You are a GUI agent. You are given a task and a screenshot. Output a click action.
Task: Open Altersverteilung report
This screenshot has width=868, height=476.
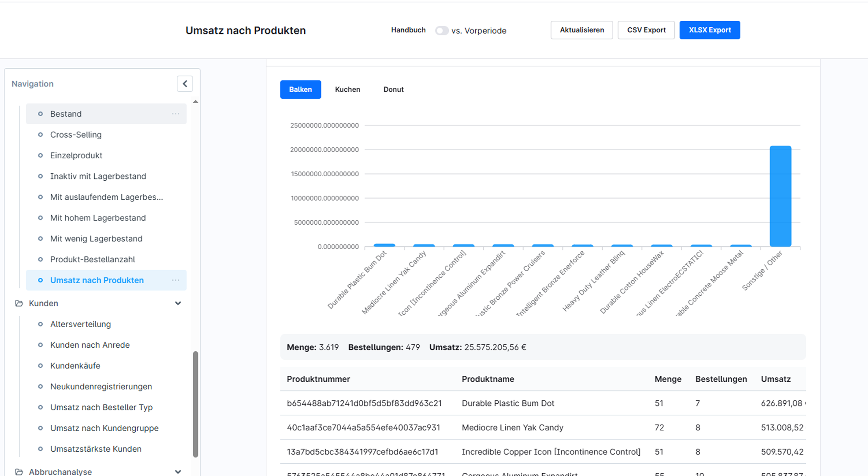(106, 324)
